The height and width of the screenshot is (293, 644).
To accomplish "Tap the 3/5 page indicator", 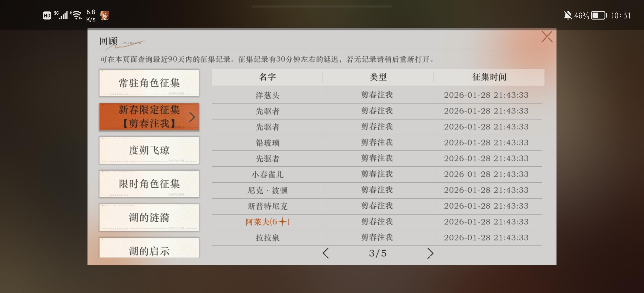I will 378,253.
